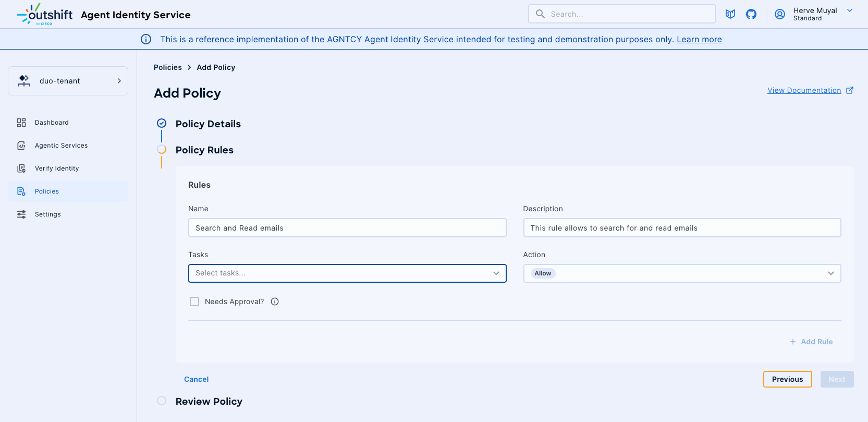Click the Cancel link
Viewport: 868px width, 422px height.
[x=196, y=379]
